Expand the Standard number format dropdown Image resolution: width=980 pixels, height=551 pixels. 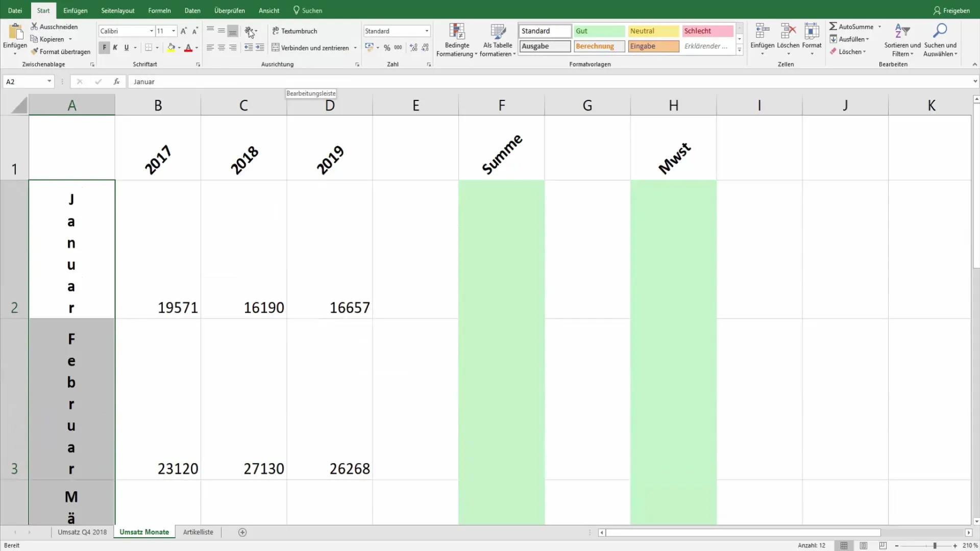pyautogui.click(x=427, y=31)
